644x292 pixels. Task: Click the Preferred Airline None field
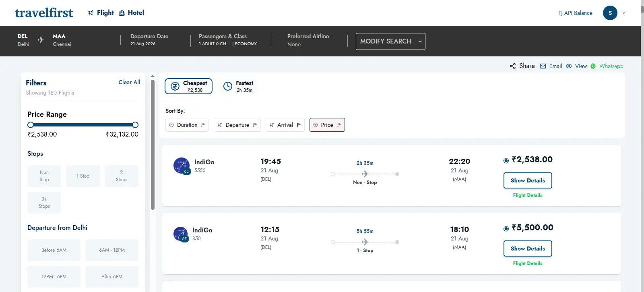click(308, 40)
